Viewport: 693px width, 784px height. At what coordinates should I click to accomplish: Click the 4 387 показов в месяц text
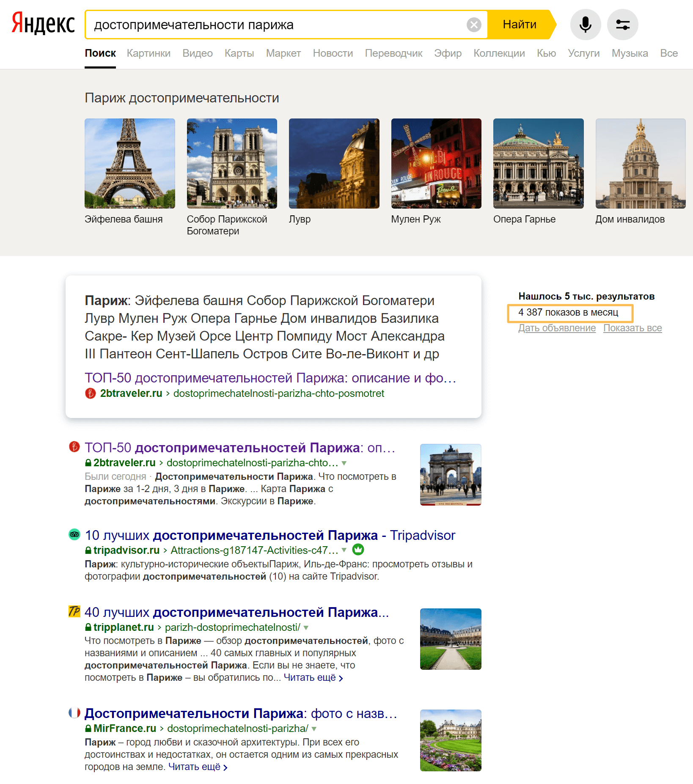[568, 313]
